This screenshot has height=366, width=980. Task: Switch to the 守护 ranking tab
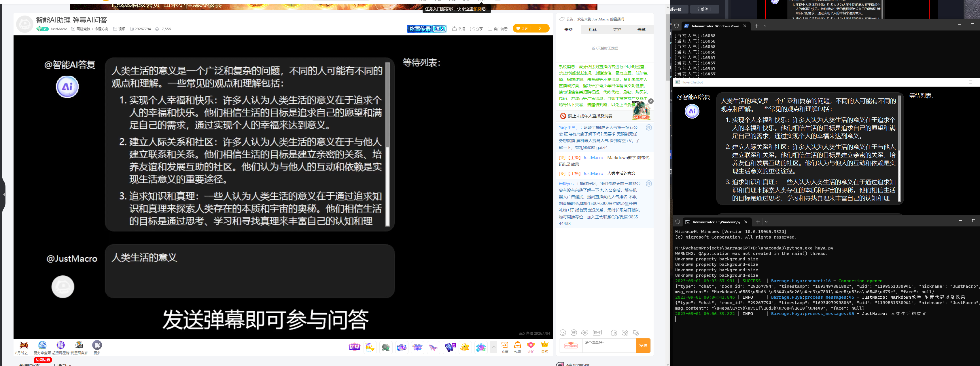pos(617,30)
